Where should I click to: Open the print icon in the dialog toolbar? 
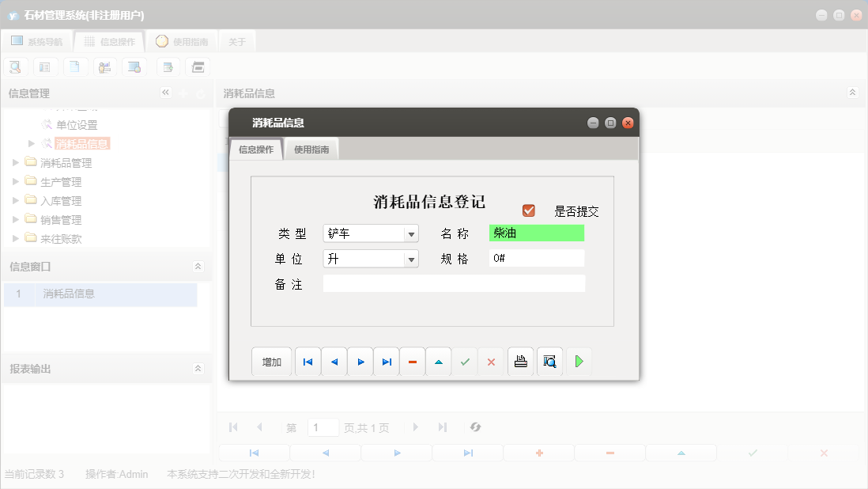[520, 362]
